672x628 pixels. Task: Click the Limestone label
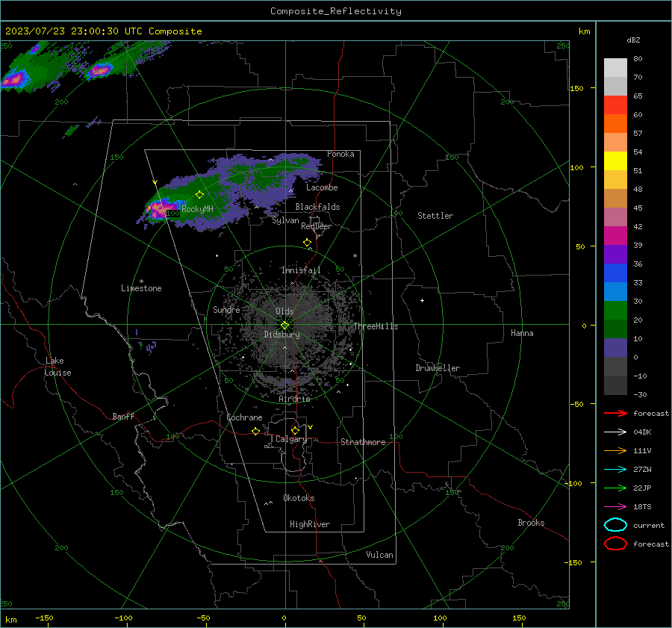[x=141, y=288]
